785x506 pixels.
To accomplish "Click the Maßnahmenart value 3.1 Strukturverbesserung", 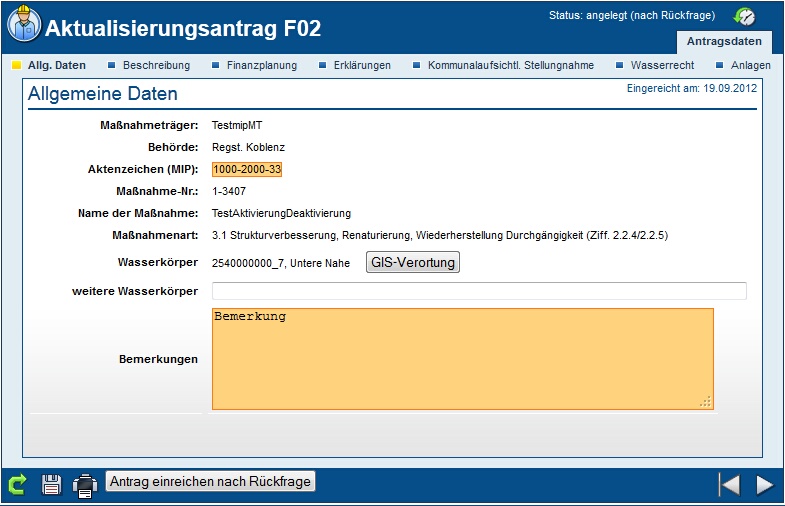I will (440, 235).
